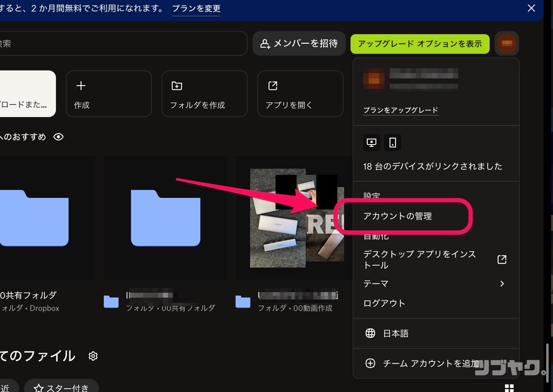Click the mobile phone device icon
553x392 pixels.
(393, 143)
